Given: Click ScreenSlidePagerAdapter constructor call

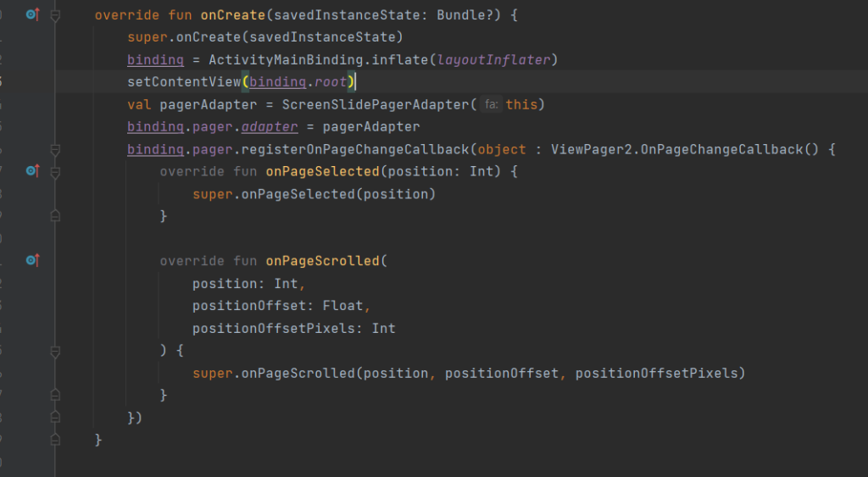Looking at the screenshot, I should click(375, 105).
